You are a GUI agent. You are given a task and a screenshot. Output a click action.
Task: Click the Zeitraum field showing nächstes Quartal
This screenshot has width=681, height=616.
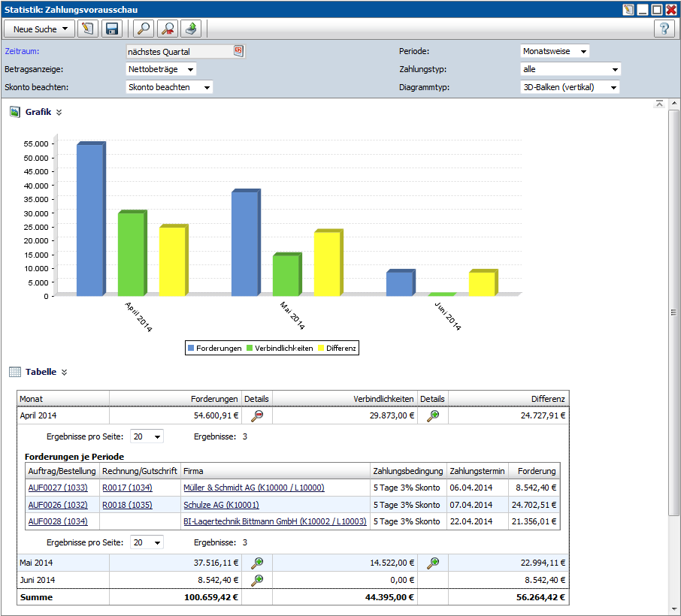(x=179, y=51)
